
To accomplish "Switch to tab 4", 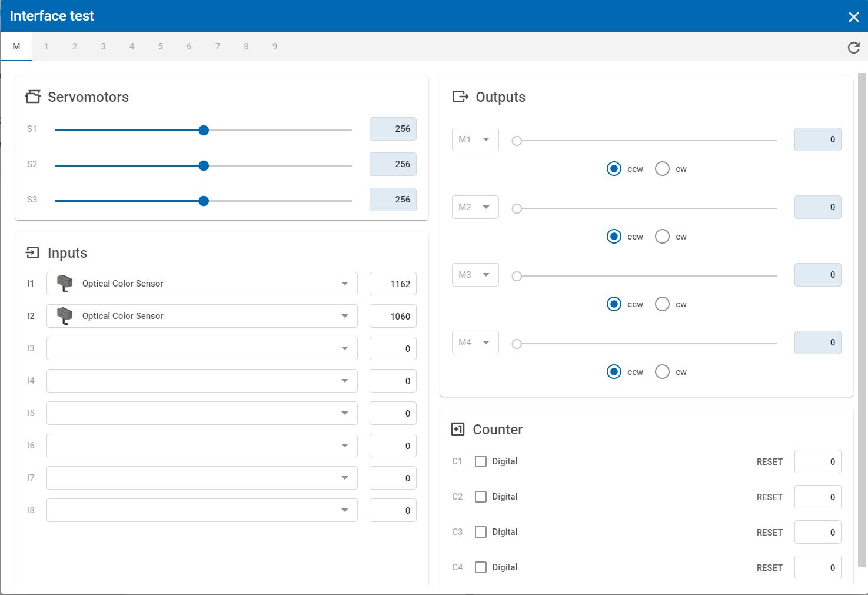I will point(132,46).
